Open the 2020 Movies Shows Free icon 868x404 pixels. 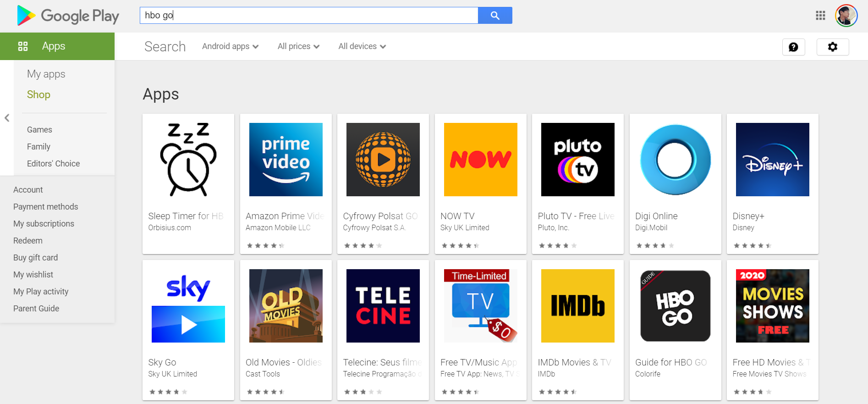point(773,306)
